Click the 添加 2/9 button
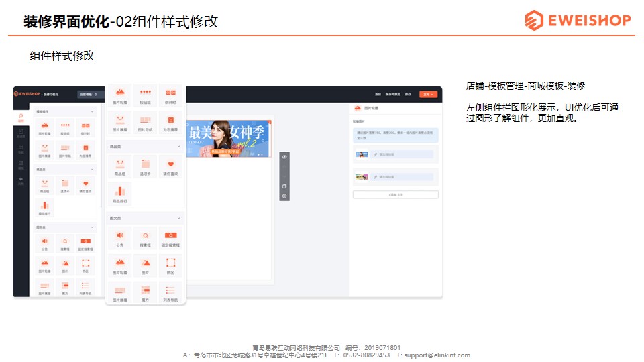The width and height of the screenshot is (644, 362). point(396,194)
